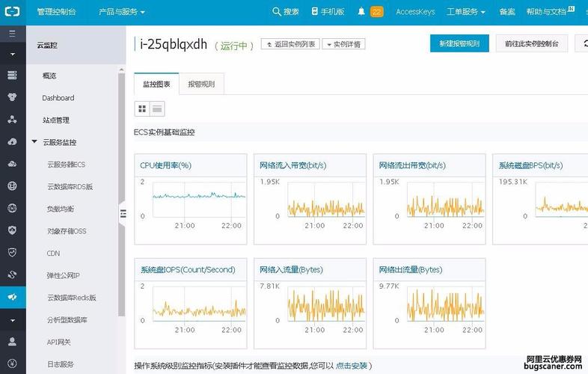Click the 前往此实例控制台 button
The image size is (588, 374).
(532, 43)
